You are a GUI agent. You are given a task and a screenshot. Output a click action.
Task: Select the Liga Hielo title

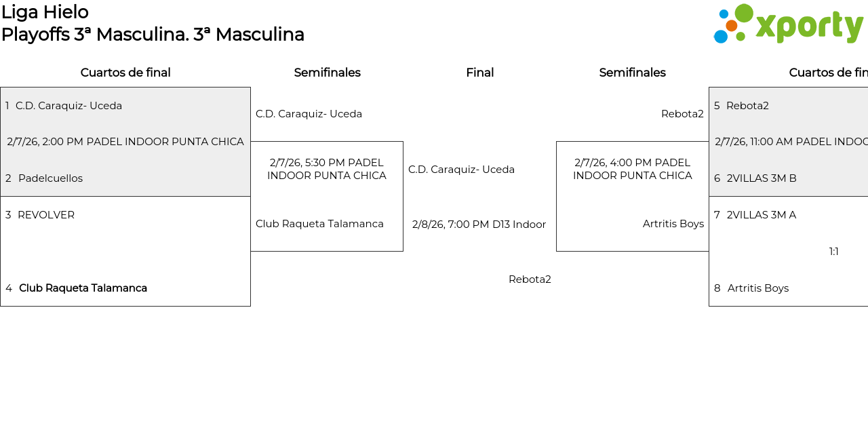pyautogui.click(x=45, y=12)
